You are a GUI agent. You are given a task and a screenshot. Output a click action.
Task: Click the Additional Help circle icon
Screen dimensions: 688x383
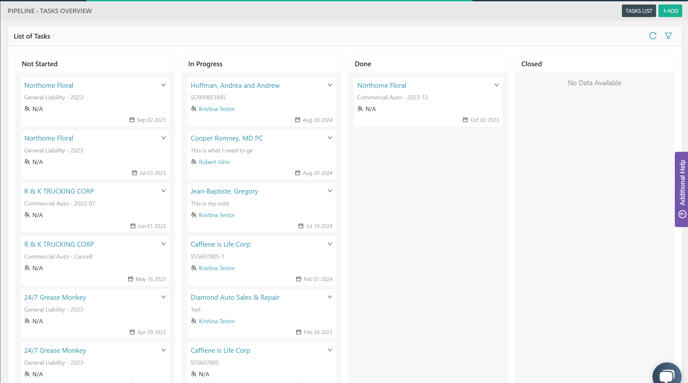point(682,214)
